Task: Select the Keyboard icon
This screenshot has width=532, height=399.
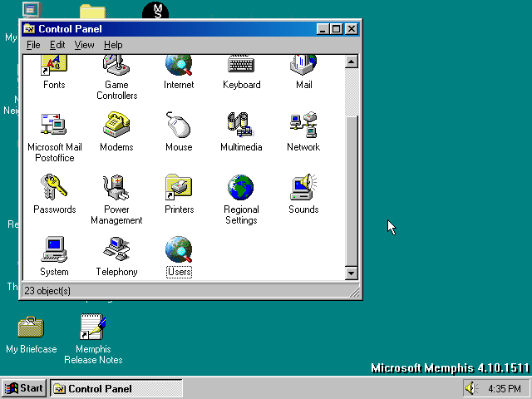Action: coord(241,65)
